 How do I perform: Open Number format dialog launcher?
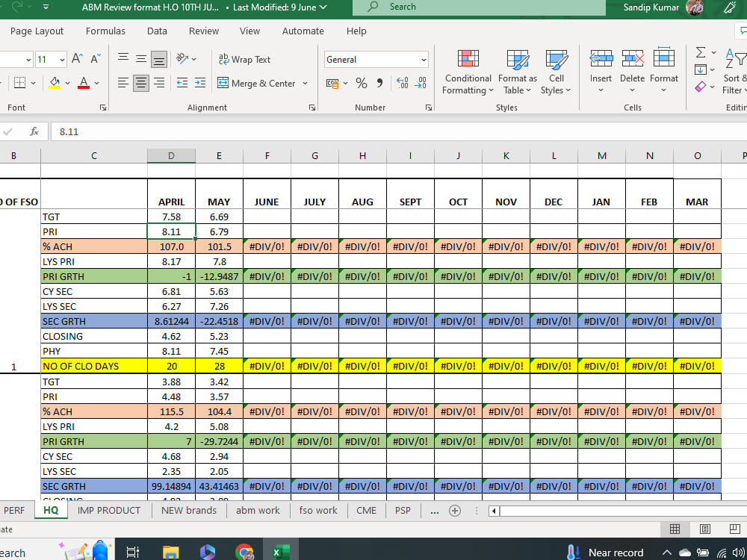428,108
